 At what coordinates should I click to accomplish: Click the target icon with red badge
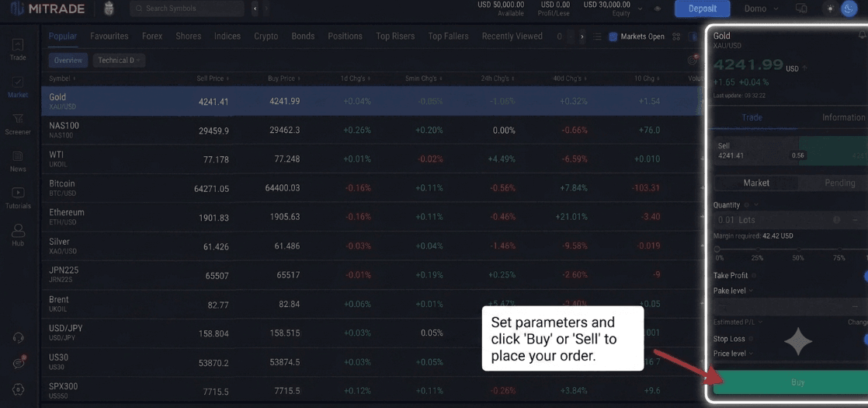[x=692, y=59]
